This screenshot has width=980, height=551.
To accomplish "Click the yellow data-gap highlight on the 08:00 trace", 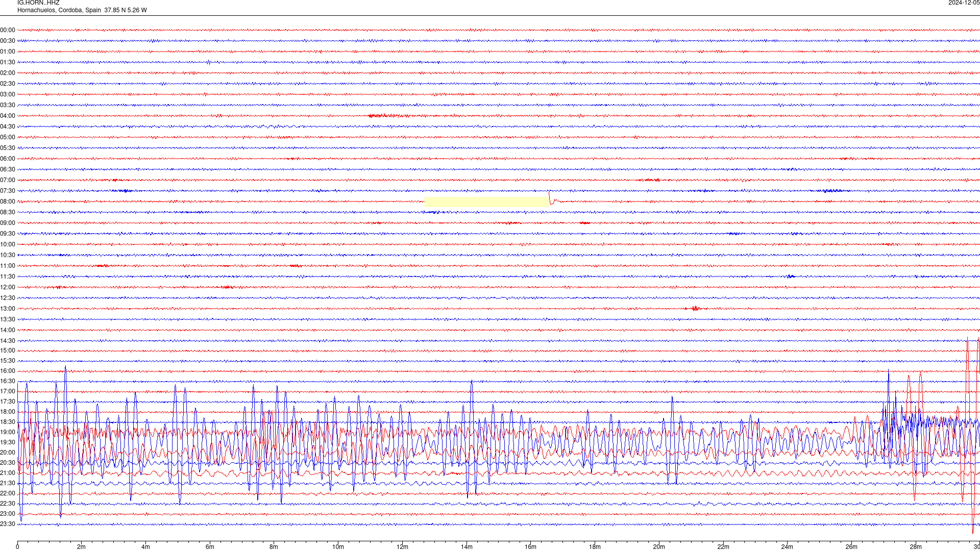I will coord(487,202).
